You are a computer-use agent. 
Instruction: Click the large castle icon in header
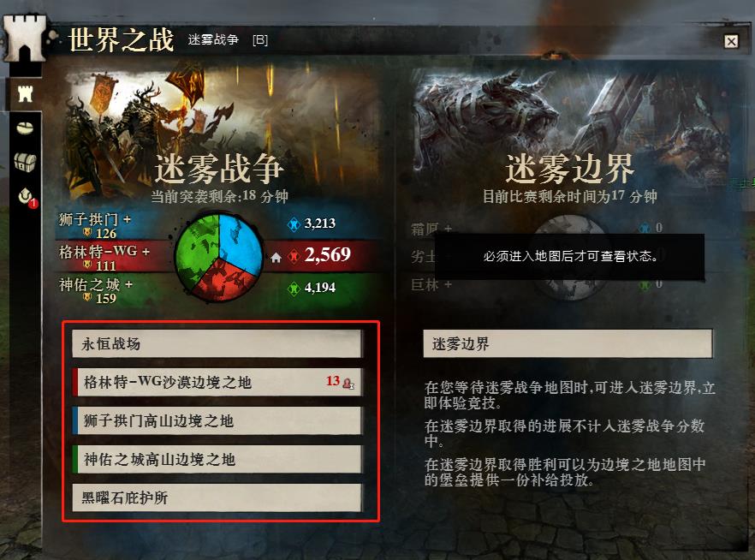point(25,38)
